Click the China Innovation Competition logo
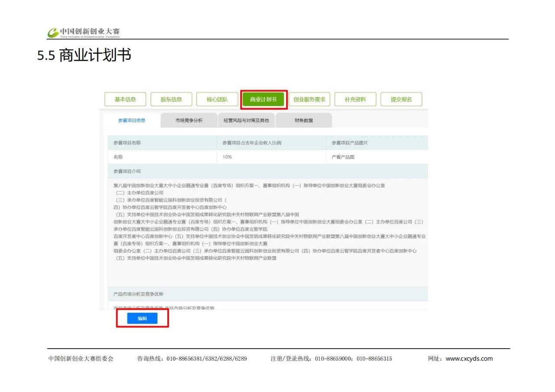The height and width of the screenshot is (392, 555). (x=83, y=33)
